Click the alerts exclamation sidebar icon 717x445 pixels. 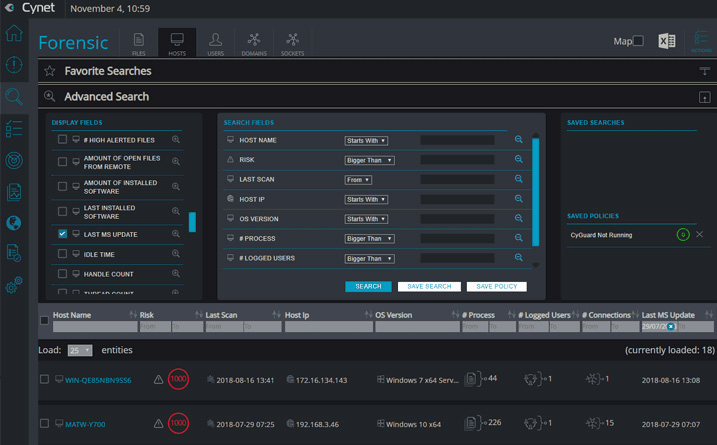coord(14,65)
